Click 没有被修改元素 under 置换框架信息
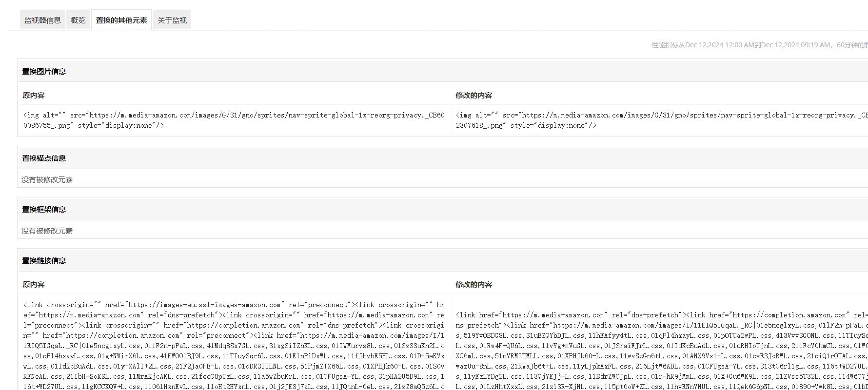This screenshot has width=868, height=390. coord(47,231)
